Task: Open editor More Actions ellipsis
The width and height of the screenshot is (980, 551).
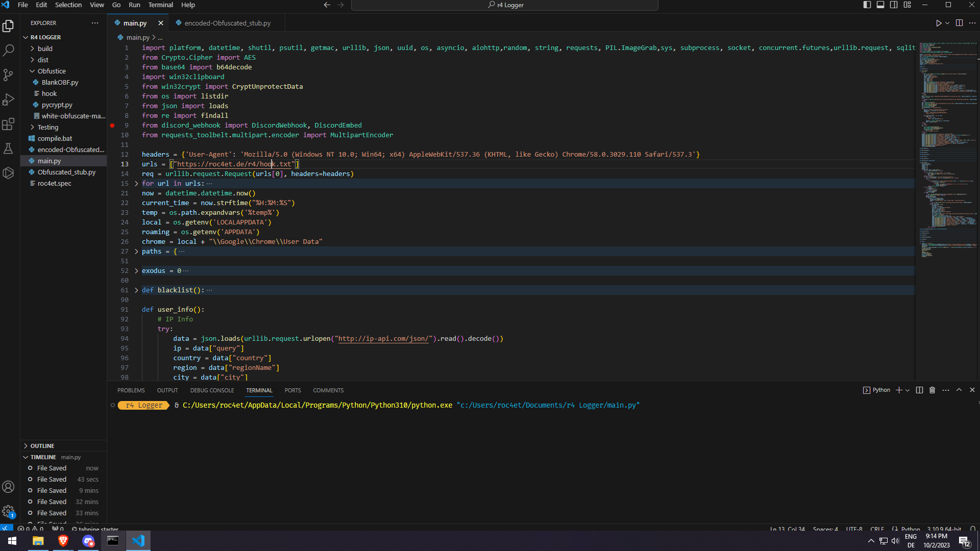Action: 972,23
